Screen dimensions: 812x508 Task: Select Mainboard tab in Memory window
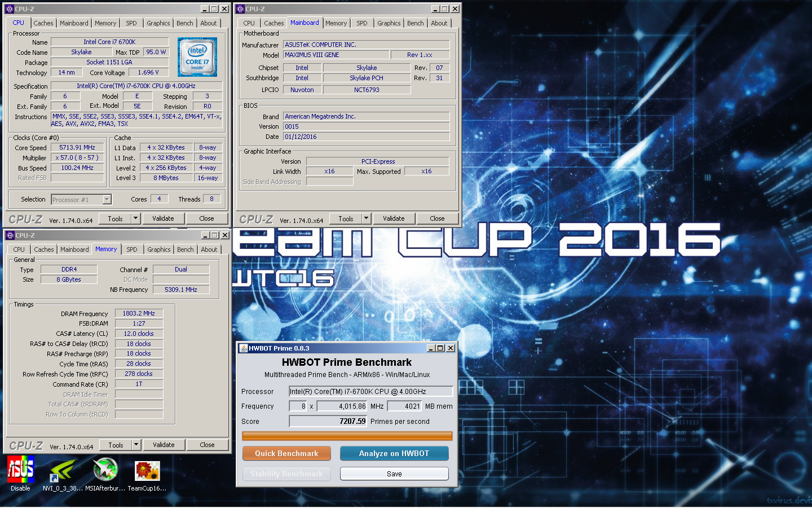74,249
